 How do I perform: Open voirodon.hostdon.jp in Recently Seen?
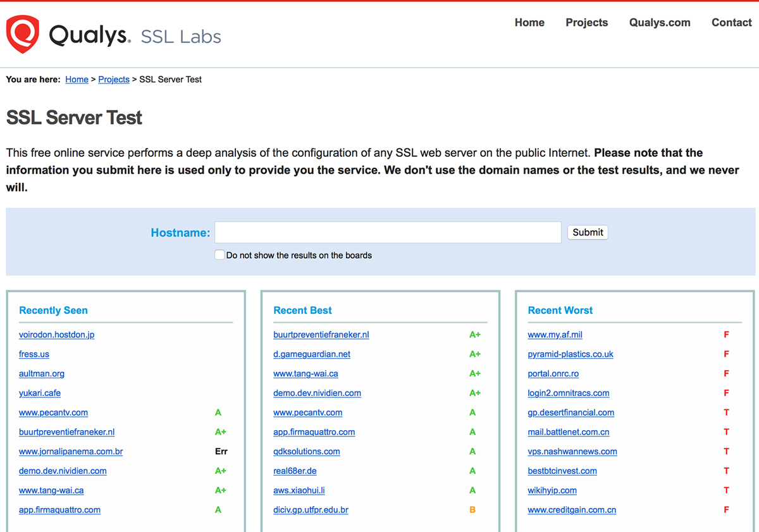(x=57, y=335)
